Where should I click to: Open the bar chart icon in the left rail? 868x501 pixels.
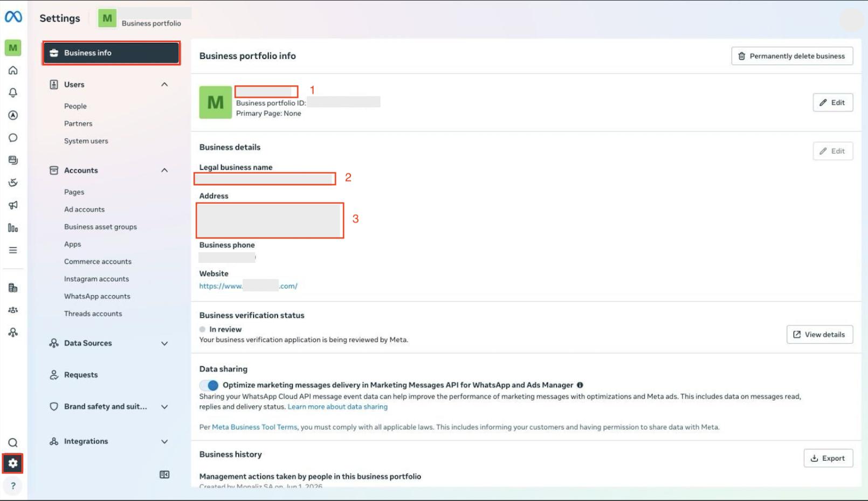click(13, 228)
